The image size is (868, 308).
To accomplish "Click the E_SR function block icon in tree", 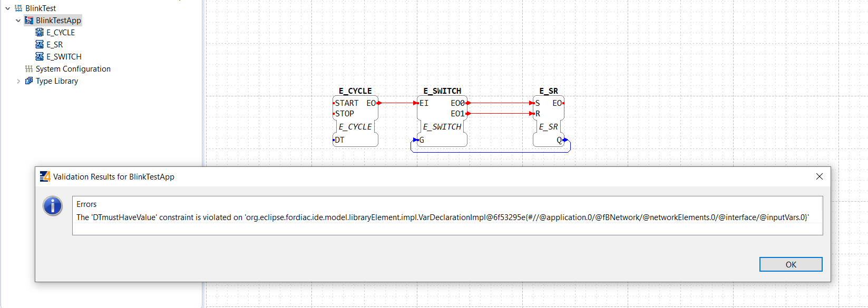I will pos(40,45).
